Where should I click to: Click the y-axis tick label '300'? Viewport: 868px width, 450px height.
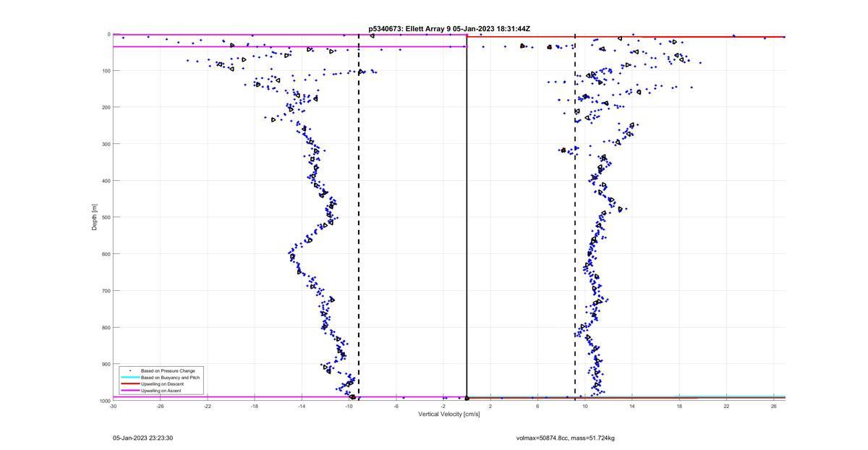[106, 144]
